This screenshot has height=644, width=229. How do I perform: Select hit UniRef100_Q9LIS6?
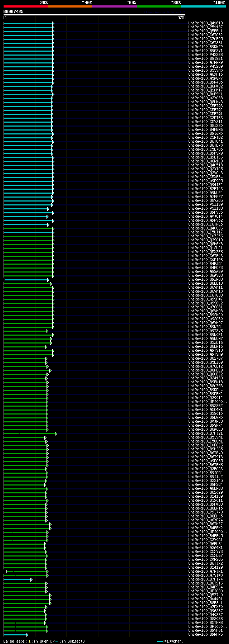pos(205,157)
